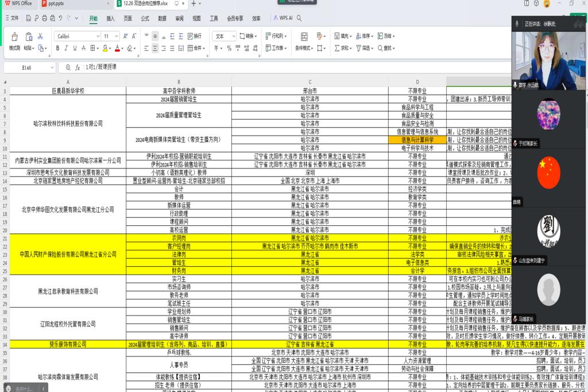Click the percent style icon

point(229,48)
